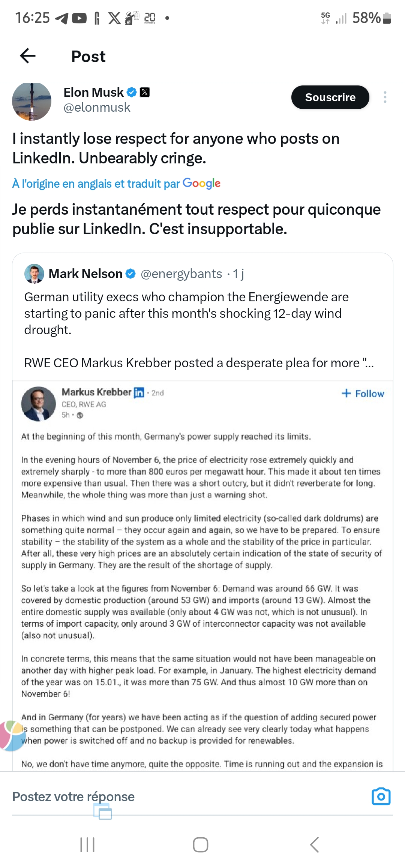Click the Google translation attribution link
This screenshot has width=405, height=868.
pos(116,183)
